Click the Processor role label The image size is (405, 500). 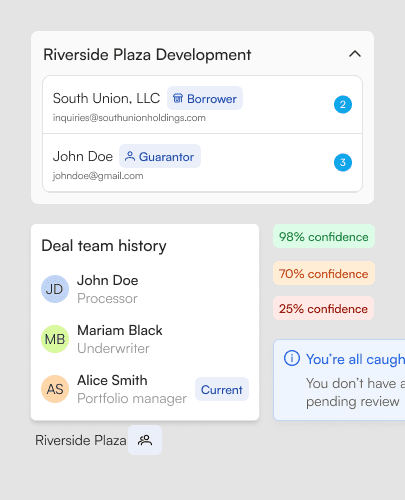coord(107,298)
